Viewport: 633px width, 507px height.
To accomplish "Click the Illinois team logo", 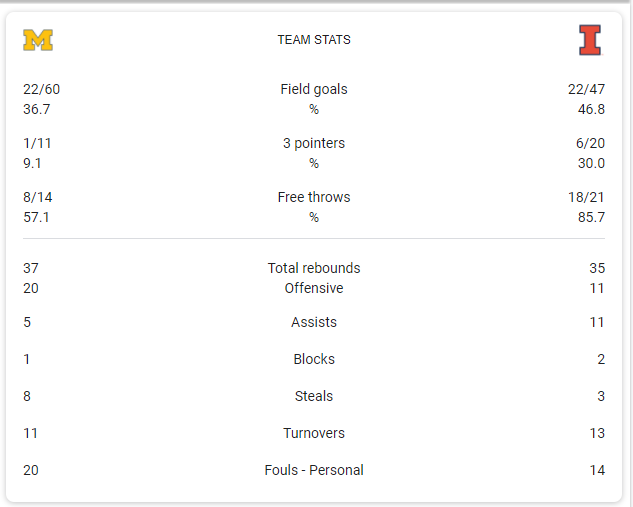I will coord(590,40).
